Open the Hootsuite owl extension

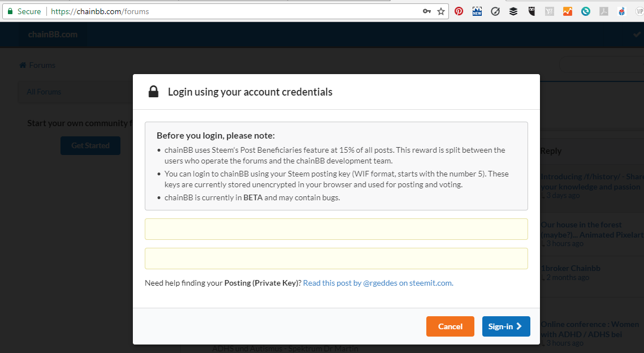point(531,11)
